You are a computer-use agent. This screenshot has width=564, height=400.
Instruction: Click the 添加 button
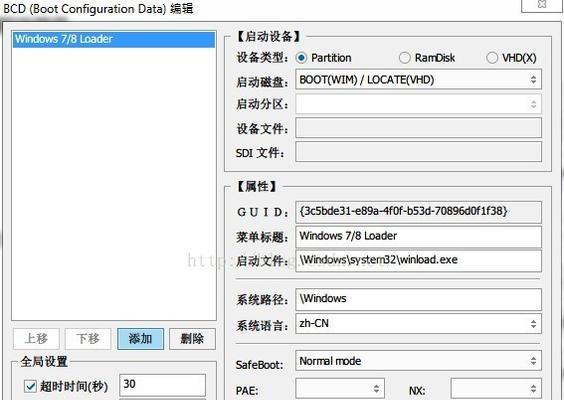140,339
